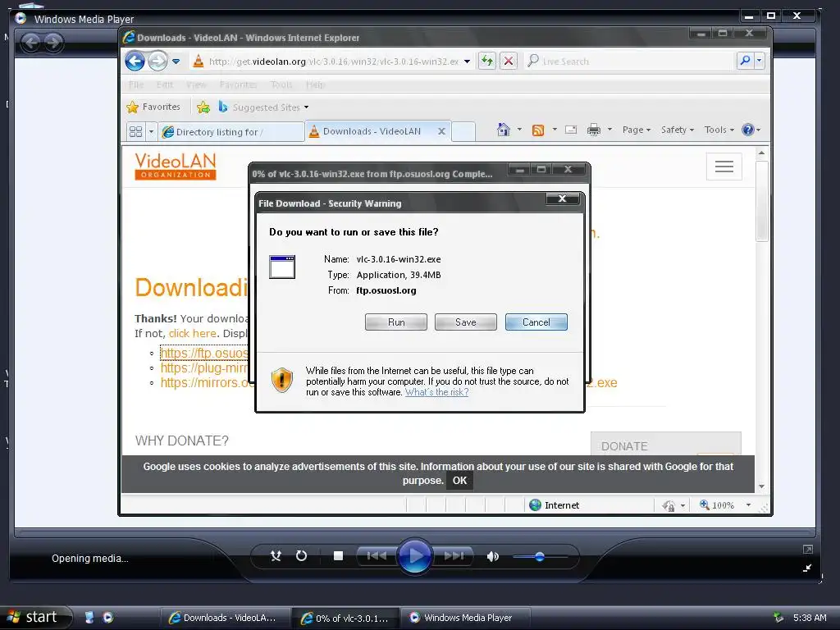Click Save in the File Download dialog
This screenshot has width=840, height=630.
[466, 322]
